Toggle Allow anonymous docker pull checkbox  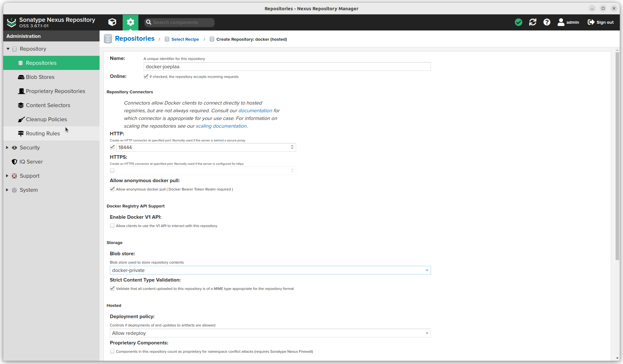pyautogui.click(x=112, y=189)
